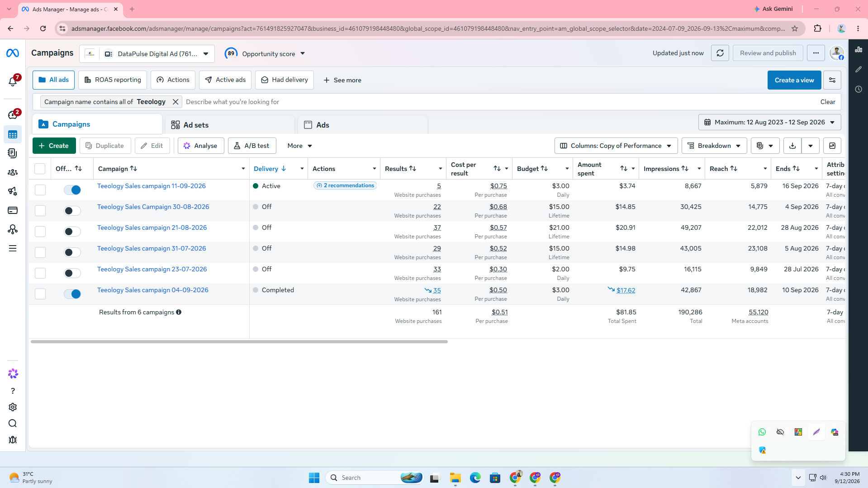Select the Had delivery view
This screenshot has width=868, height=488.
point(285,80)
